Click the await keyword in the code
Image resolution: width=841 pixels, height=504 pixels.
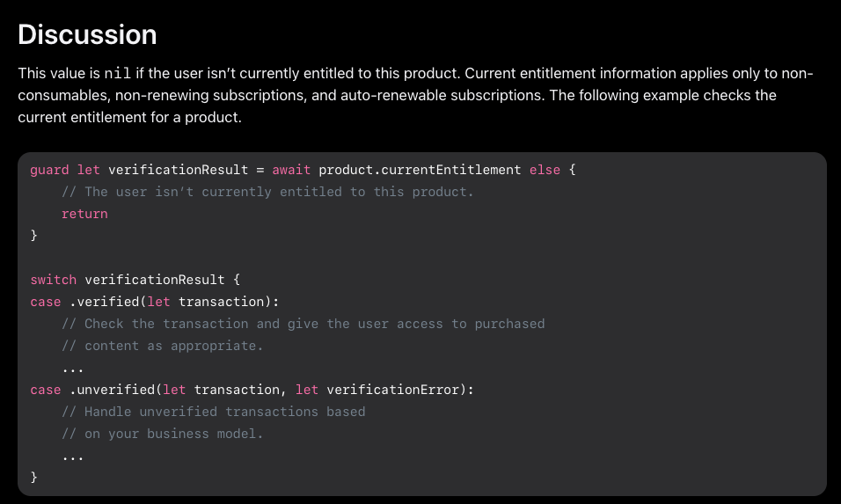(291, 170)
